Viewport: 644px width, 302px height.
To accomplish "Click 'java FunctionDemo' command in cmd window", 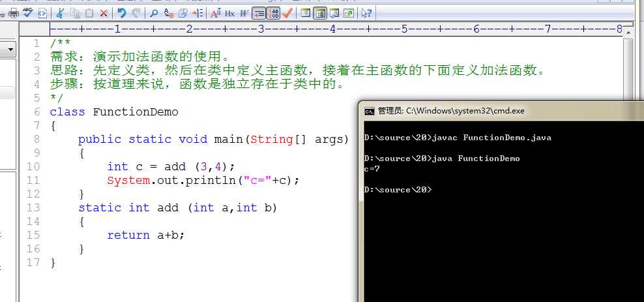I will pyautogui.click(x=476, y=159).
